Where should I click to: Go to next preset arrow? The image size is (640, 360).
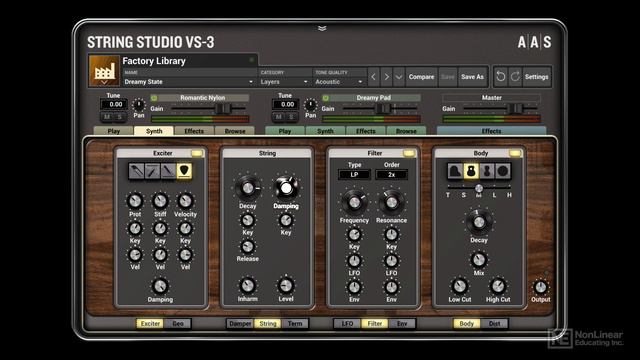click(386, 77)
